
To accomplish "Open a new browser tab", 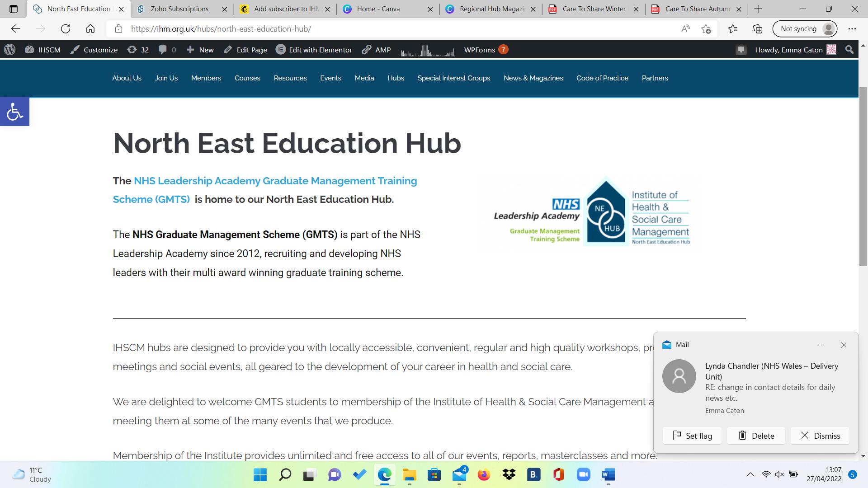I will point(759,9).
